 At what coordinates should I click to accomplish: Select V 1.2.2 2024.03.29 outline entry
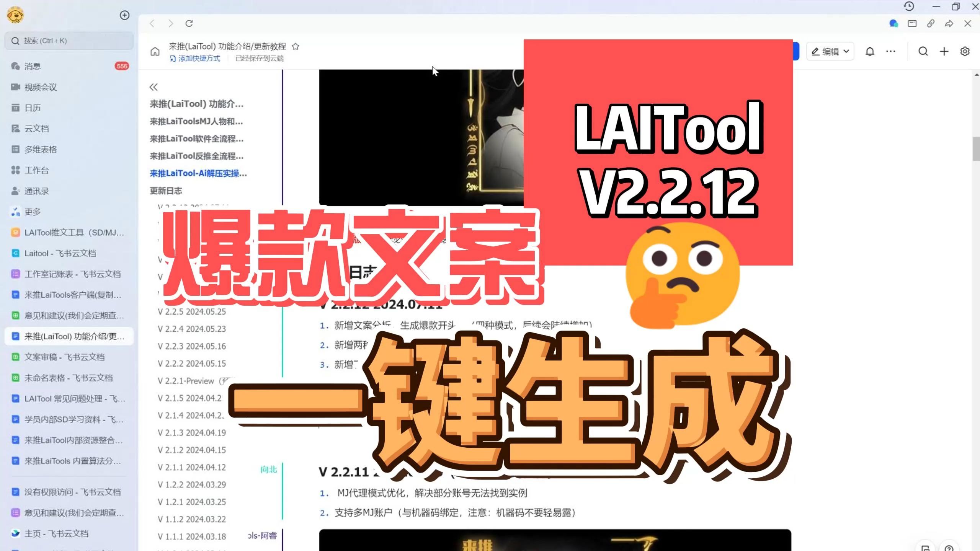tap(192, 484)
